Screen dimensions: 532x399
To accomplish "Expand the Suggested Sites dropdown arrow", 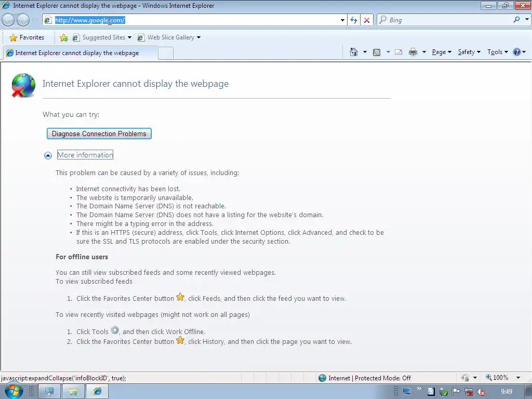I will (x=129, y=37).
